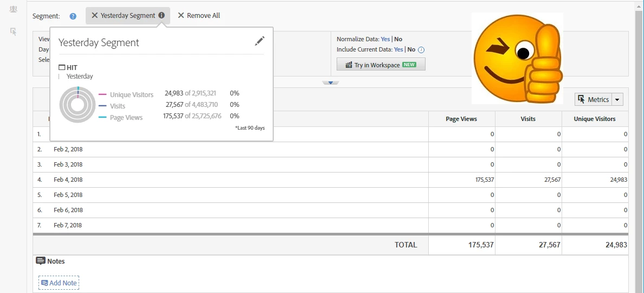Click the segment donut chart preview
Screen dimensions: 644x293
[x=77, y=104]
